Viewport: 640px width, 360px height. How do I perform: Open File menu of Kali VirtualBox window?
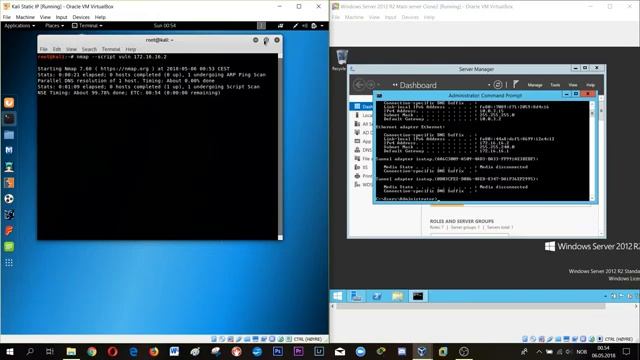click(x=7, y=17)
